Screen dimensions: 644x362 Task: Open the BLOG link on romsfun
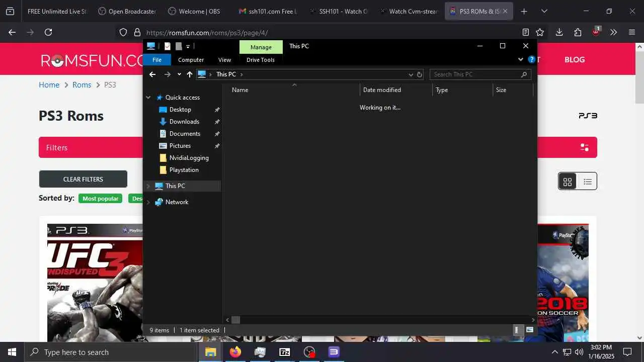tap(575, 59)
